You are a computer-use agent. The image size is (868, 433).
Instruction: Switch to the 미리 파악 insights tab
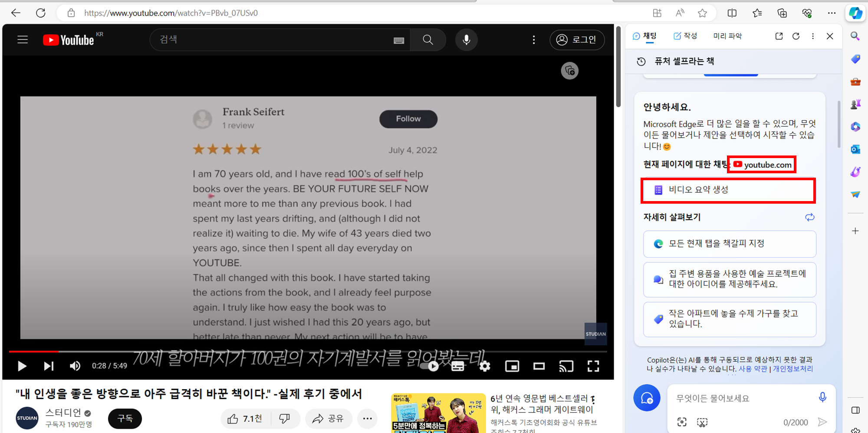coord(727,36)
